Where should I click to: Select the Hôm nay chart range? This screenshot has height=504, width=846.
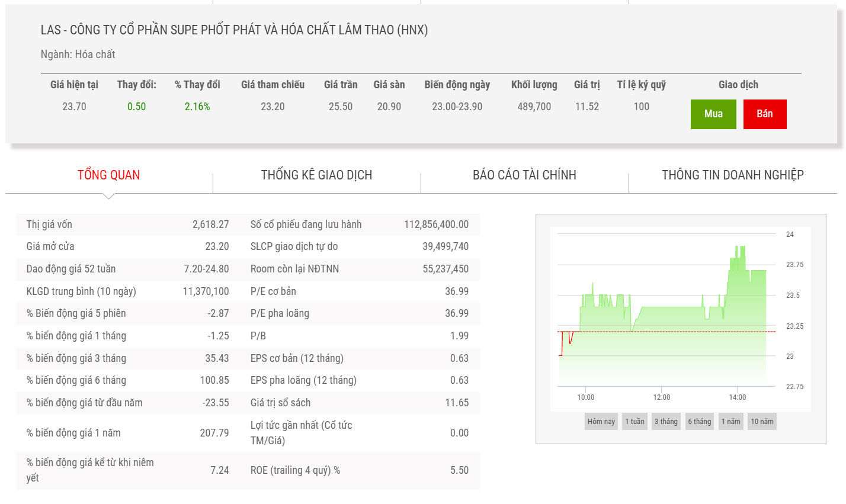[x=601, y=422]
